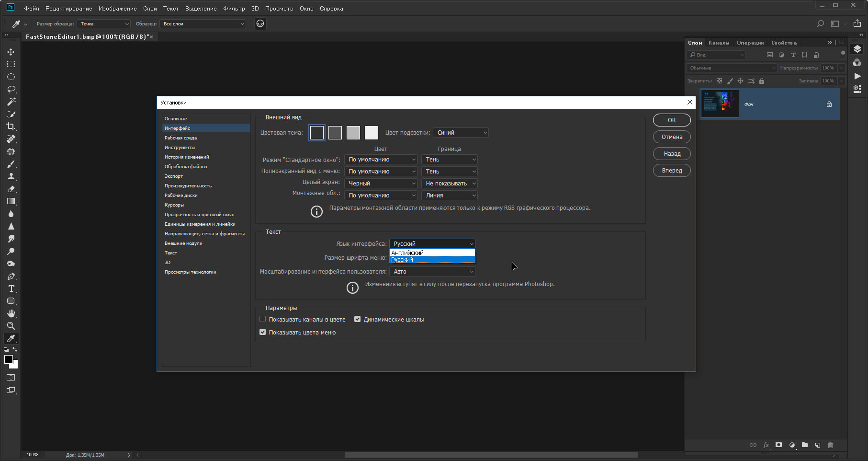This screenshot has width=868, height=461.
Task: Toggle 'Показывать цвета меню' checkbox
Action: tap(263, 332)
